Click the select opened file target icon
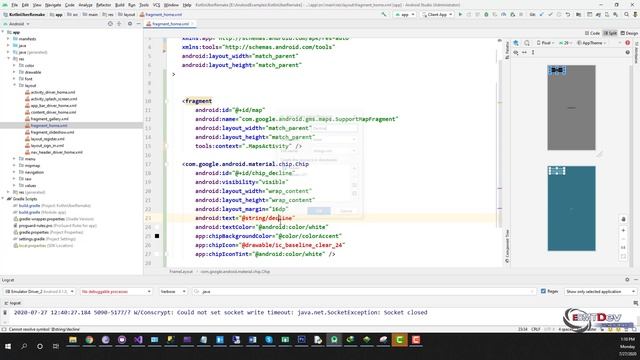This screenshot has width=640, height=360. click(110, 24)
